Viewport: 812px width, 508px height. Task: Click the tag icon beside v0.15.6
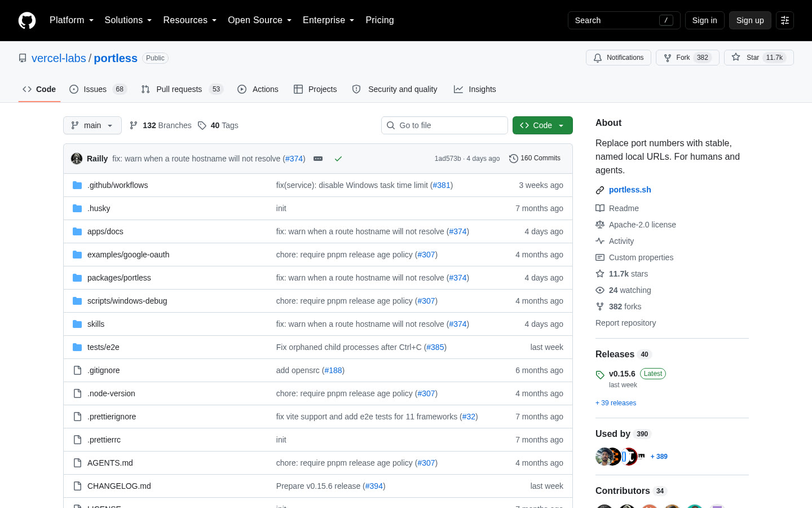click(x=600, y=374)
